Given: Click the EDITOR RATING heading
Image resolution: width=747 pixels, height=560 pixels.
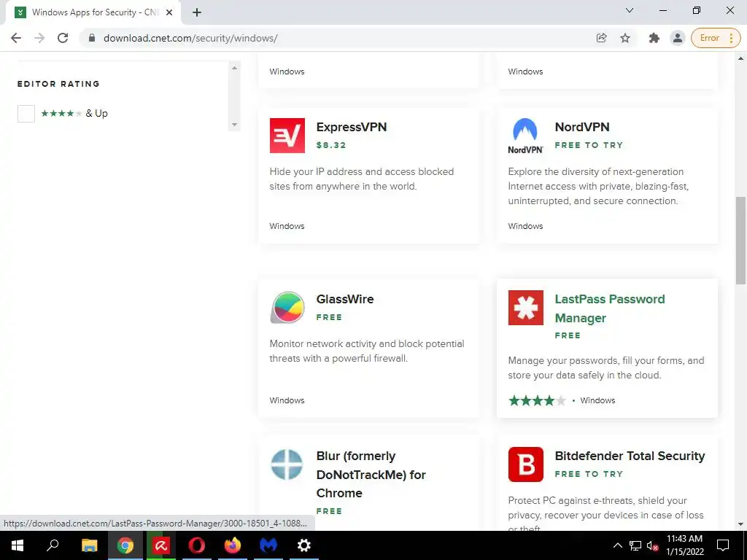Looking at the screenshot, I should pos(58,84).
